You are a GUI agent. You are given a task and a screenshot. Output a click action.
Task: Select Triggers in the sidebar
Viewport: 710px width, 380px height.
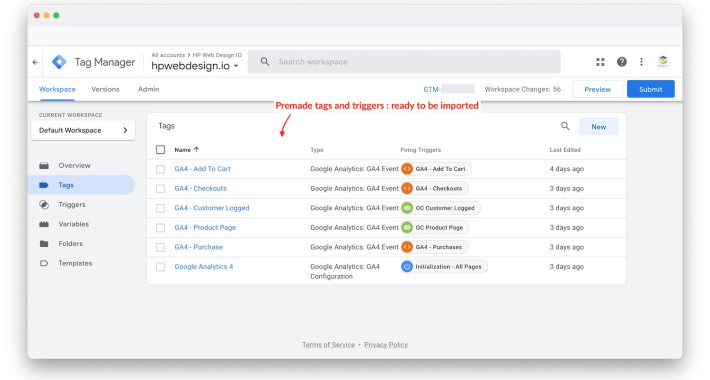tap(72, 205)
